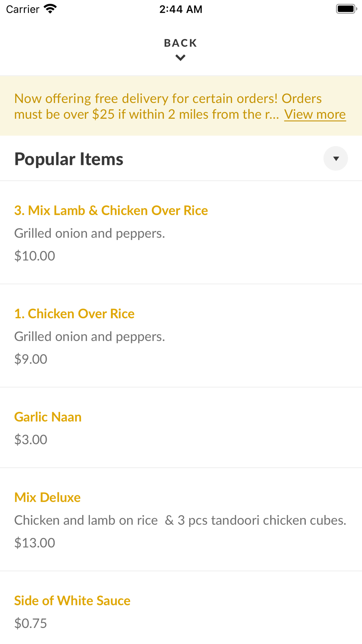362x644 pixels.
Task: Open View more link in delivery banner
Action: [315, 114]
